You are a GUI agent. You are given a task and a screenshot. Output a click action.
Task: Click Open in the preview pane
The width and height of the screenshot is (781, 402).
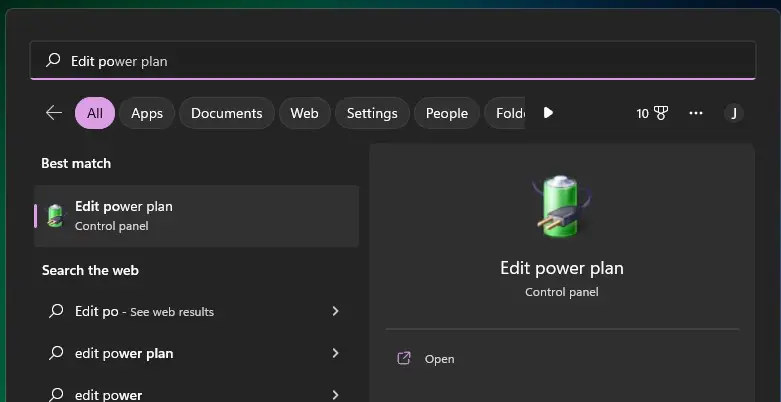439,359
